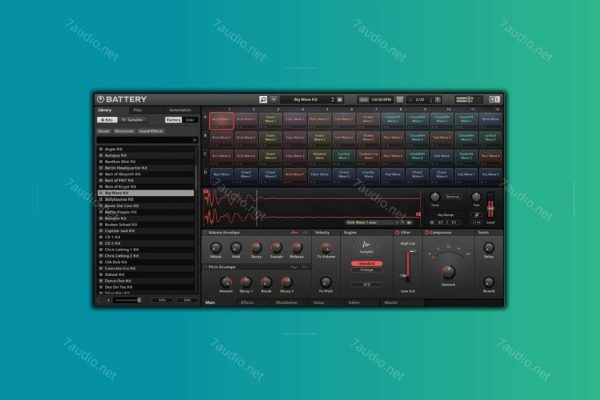Click the panel icon at header's right end

(x=494, y=100)
